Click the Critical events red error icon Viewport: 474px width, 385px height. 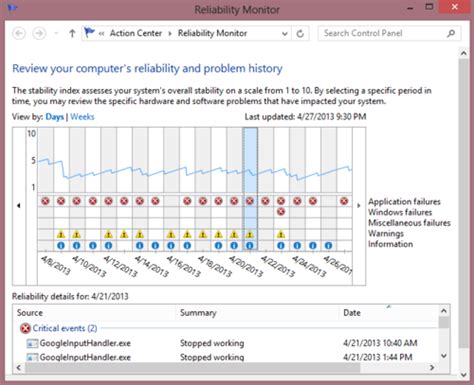click(x=25, y=328)
